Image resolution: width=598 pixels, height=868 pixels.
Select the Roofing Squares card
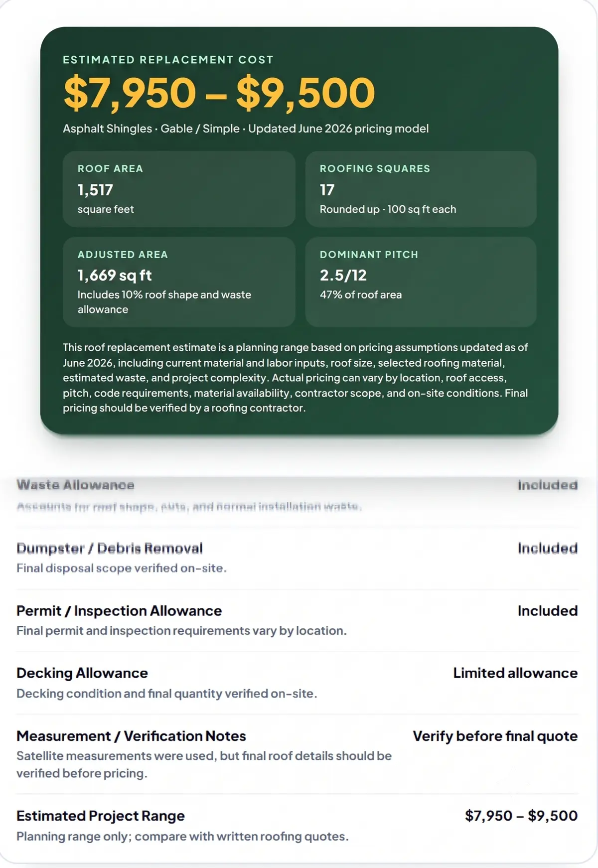point(421,189)
